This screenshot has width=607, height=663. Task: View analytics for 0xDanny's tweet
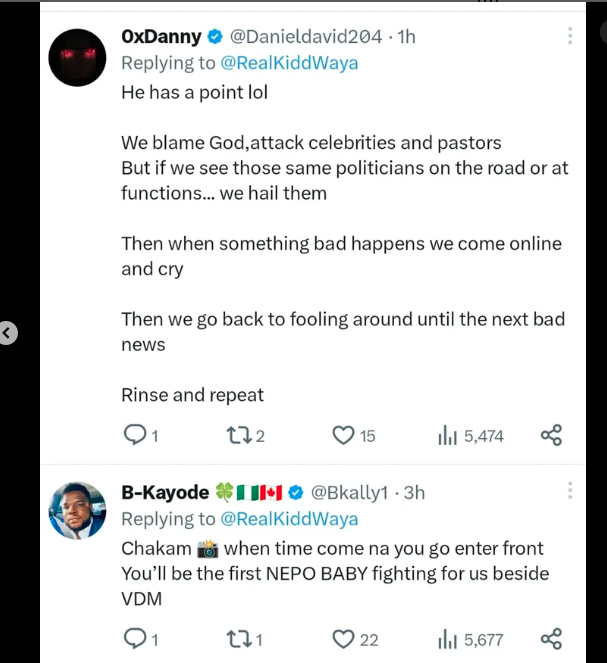(x=447, y=435)
